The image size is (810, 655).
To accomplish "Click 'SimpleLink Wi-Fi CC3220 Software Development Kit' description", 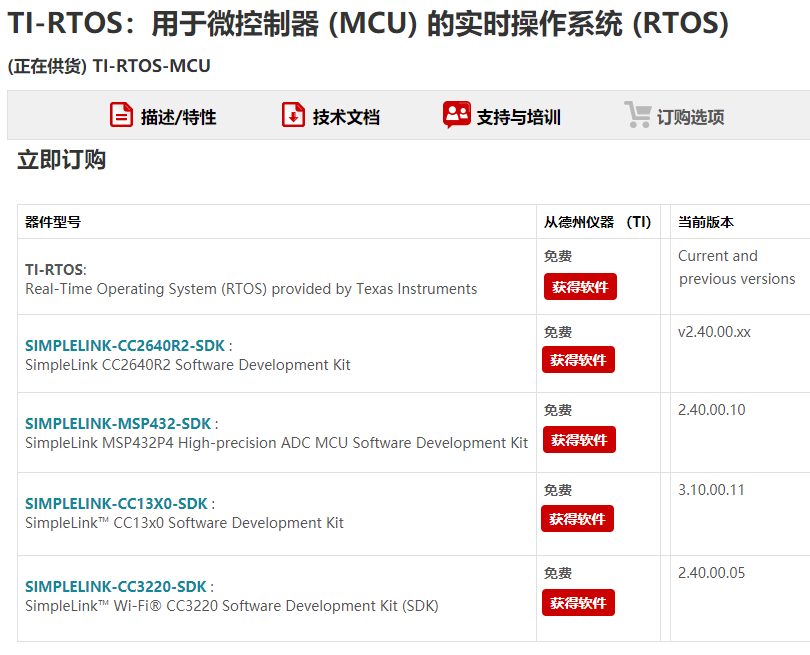I will click(x=231, y=606).
